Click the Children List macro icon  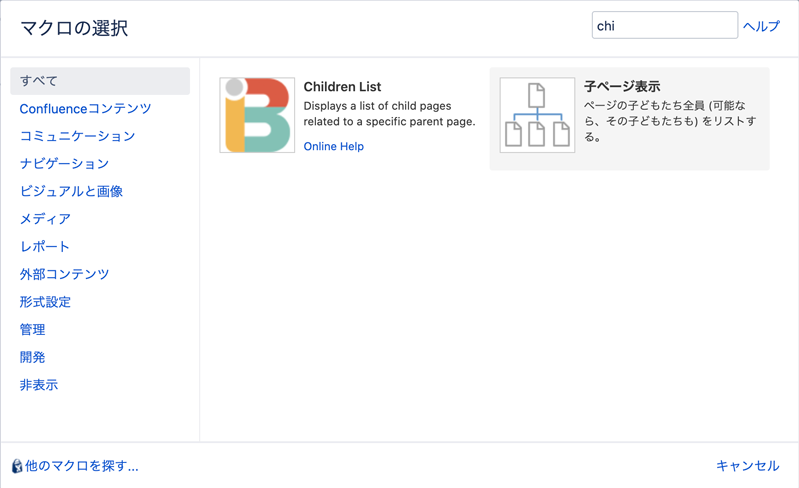(257, 115)
